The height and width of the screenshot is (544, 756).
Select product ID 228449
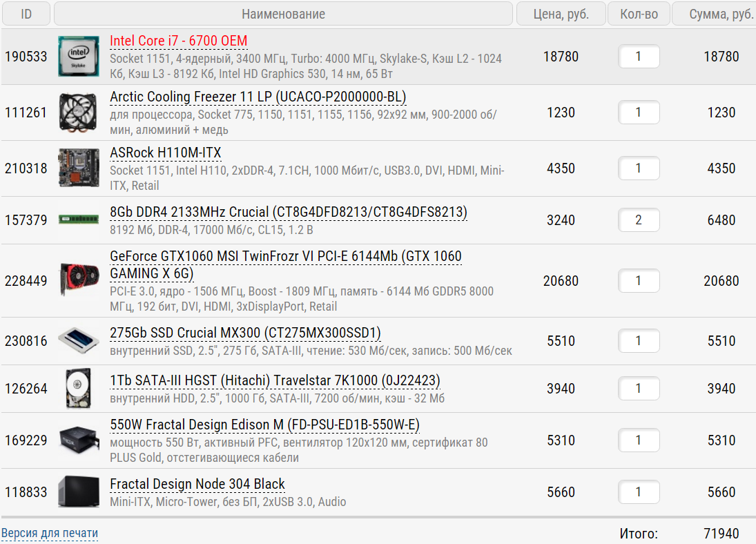click(26, 281)
